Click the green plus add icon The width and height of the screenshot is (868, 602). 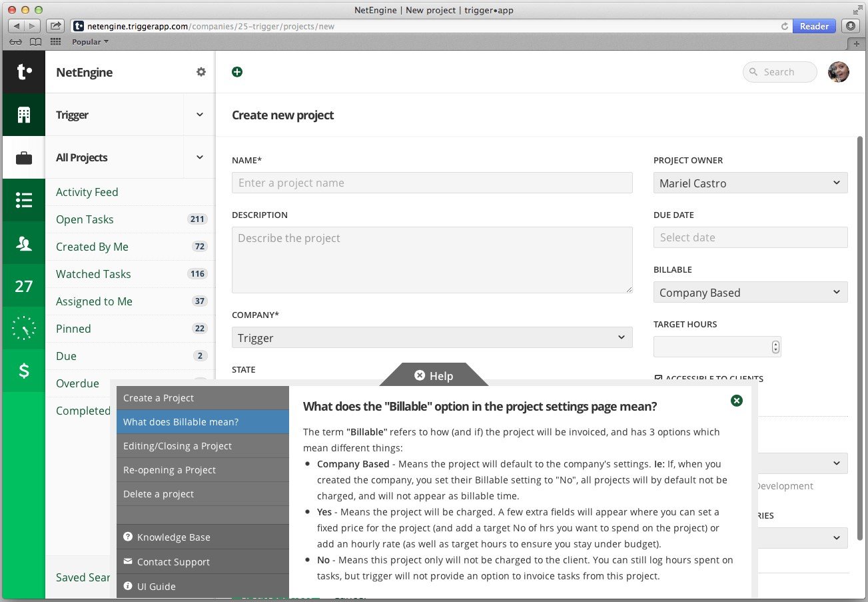click(x=237, y=72)
